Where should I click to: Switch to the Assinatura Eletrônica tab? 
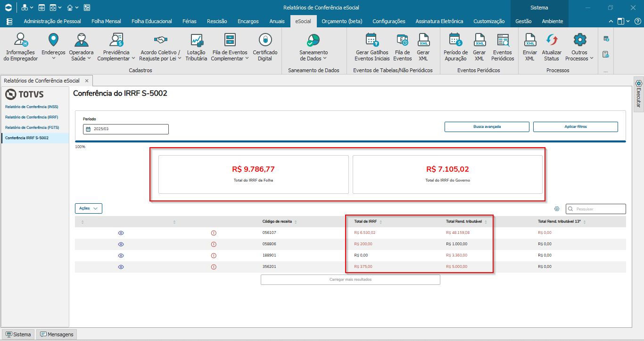tap(439, 21)
